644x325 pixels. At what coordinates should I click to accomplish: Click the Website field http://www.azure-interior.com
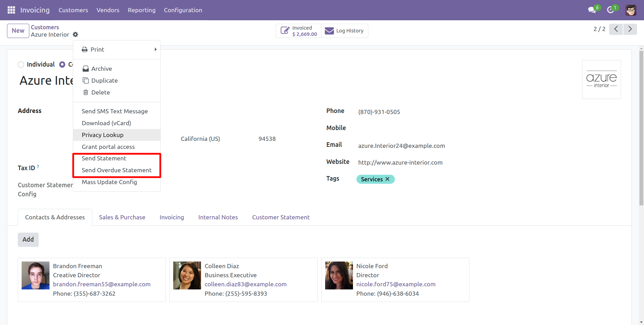(400, 162)
